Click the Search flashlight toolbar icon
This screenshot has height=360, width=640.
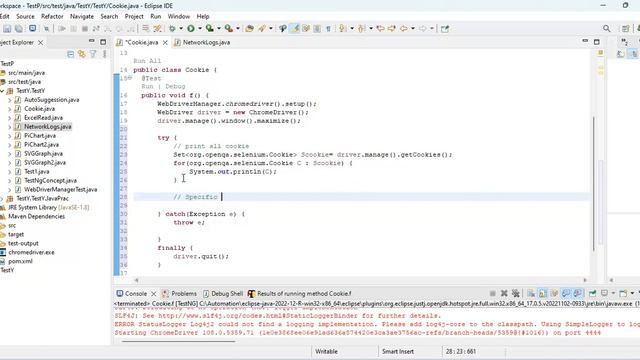coord(282,29)
